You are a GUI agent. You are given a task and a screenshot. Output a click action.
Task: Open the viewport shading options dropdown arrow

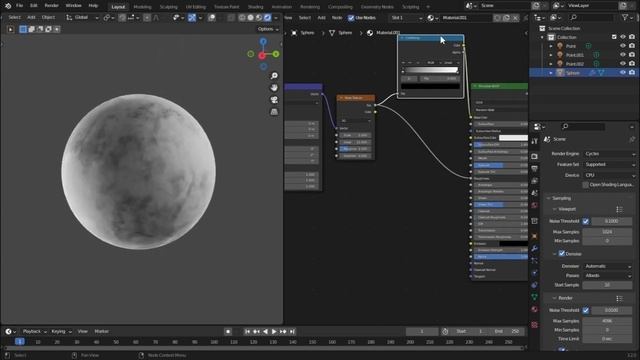point(276,18)
